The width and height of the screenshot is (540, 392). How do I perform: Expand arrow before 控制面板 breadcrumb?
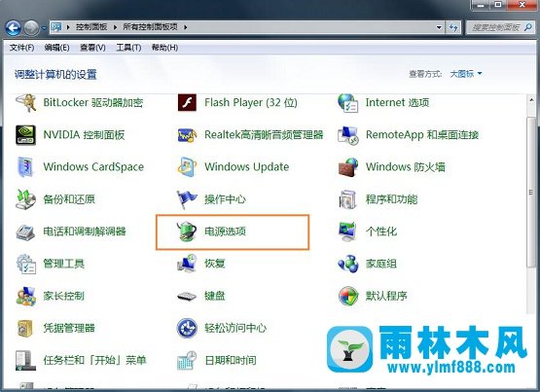click(68, 27)
